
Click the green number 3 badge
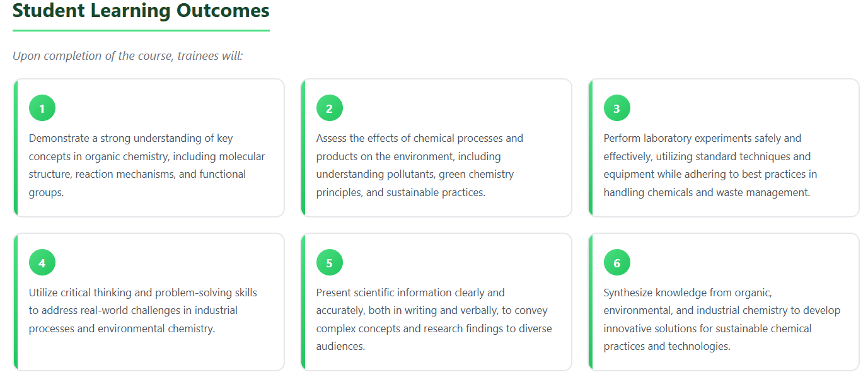[x=616, y=108]
